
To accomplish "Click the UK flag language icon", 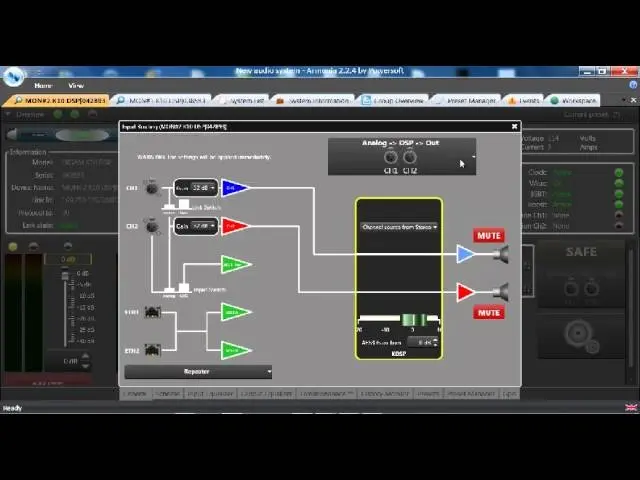I will 631,407.
